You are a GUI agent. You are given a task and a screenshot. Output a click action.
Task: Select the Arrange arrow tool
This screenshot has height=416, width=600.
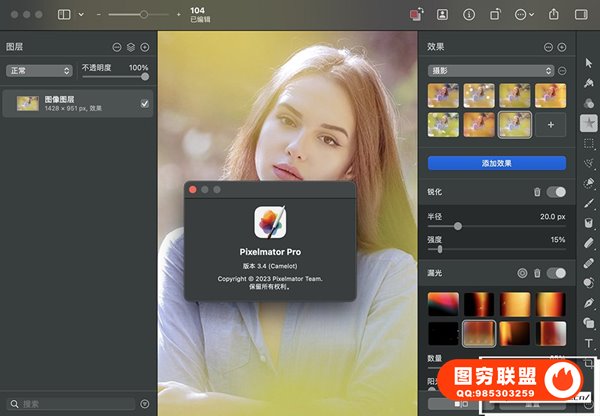click(x=589, y=64)
